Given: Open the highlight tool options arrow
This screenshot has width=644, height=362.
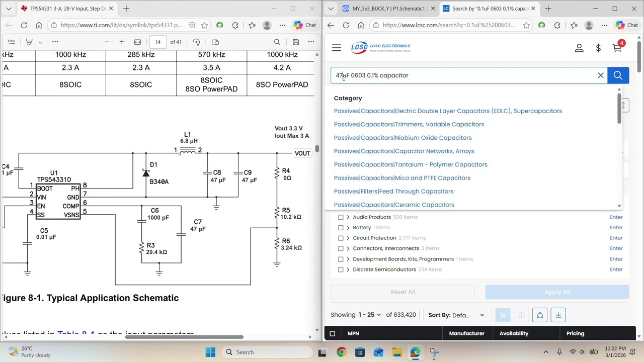Looking at the screenshot, I should [40, 42].
